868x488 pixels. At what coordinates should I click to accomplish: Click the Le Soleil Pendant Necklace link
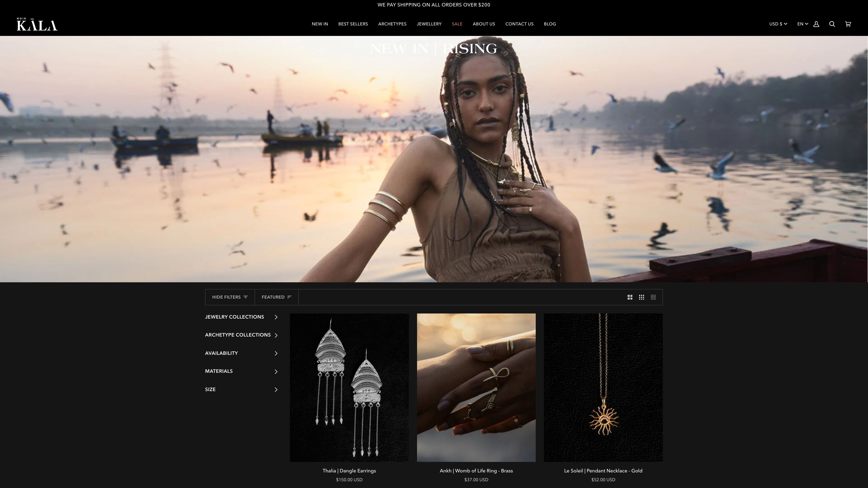click(603, 471)
